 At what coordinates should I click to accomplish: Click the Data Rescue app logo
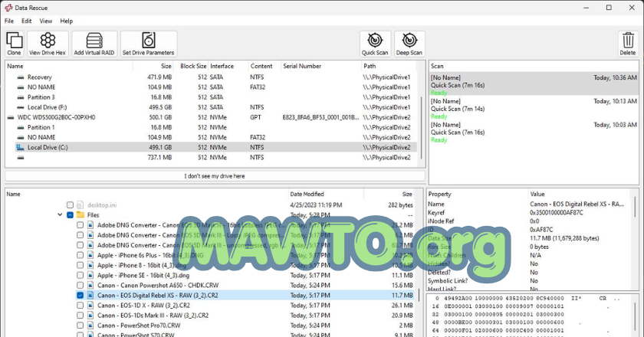8,8
